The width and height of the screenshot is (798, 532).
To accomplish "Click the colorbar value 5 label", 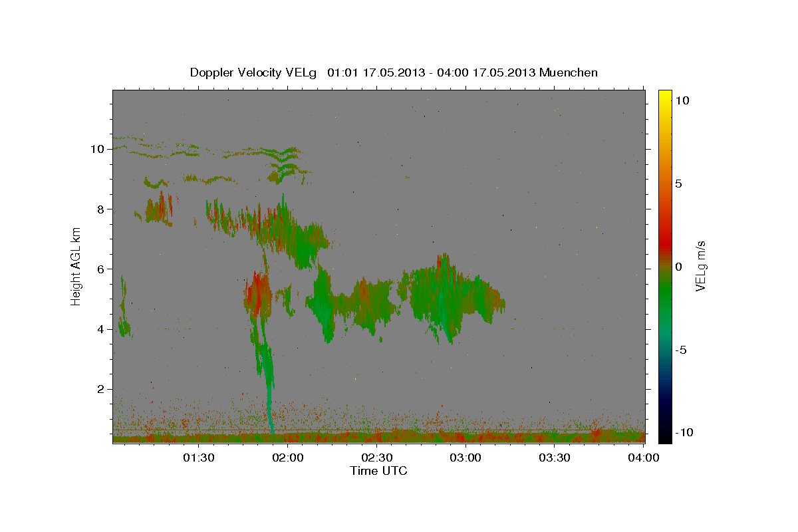I will 679,184.
